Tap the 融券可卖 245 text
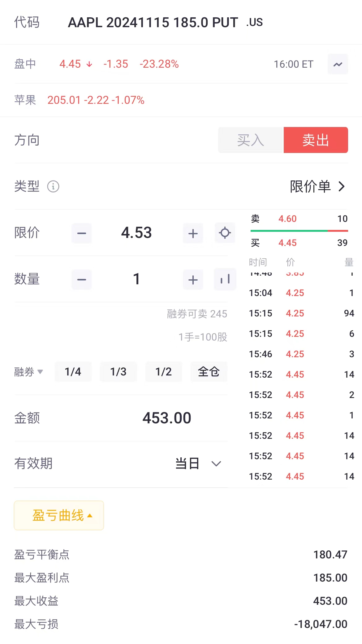362x644 pixels. pos(197,314)
